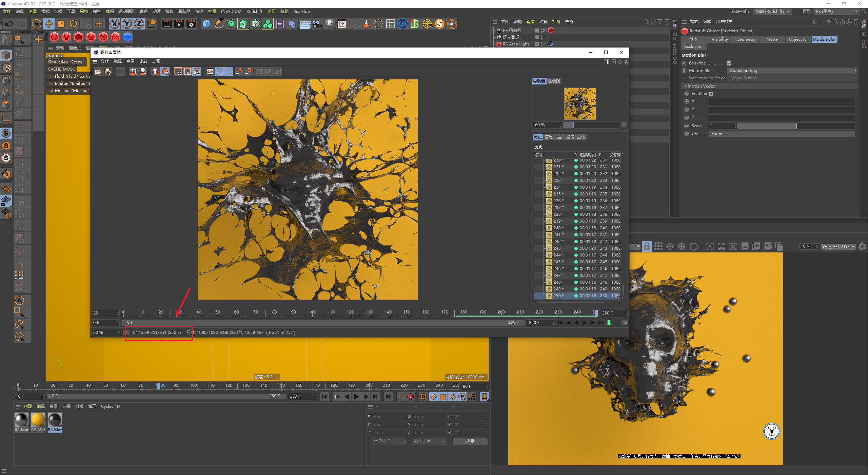The image size is (868, 475).
Task: Open the 世界坐标 coordinate dropdown
Action: (389, 441)
